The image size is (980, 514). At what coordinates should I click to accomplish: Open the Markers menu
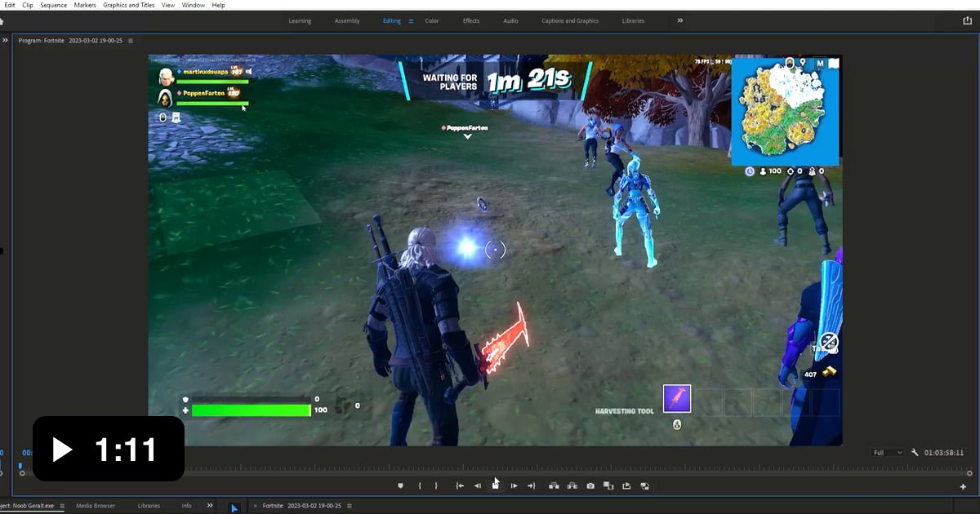coord(85,5)
